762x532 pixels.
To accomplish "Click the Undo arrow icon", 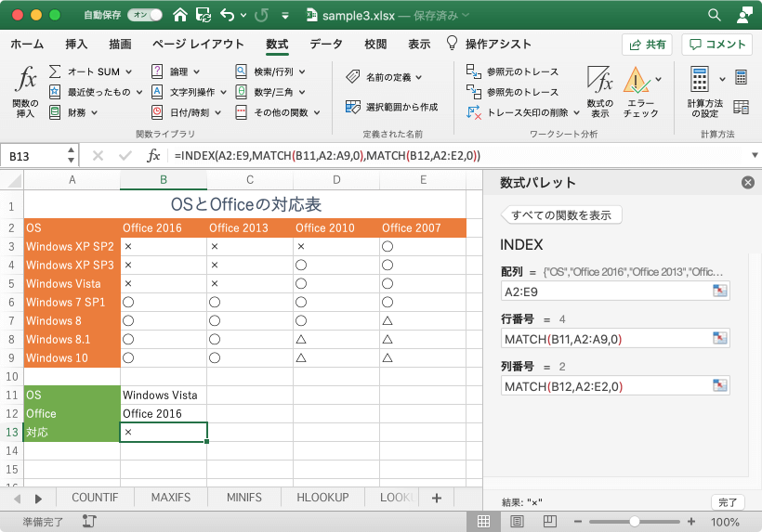I will (227, 15).
